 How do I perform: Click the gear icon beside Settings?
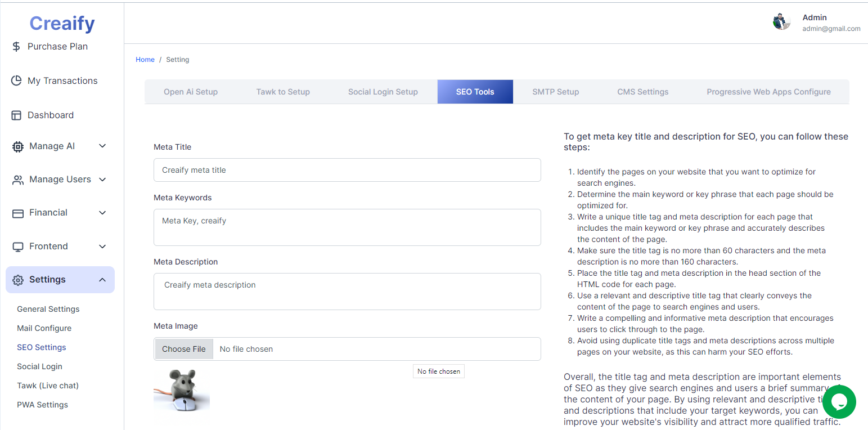[18, 280]
